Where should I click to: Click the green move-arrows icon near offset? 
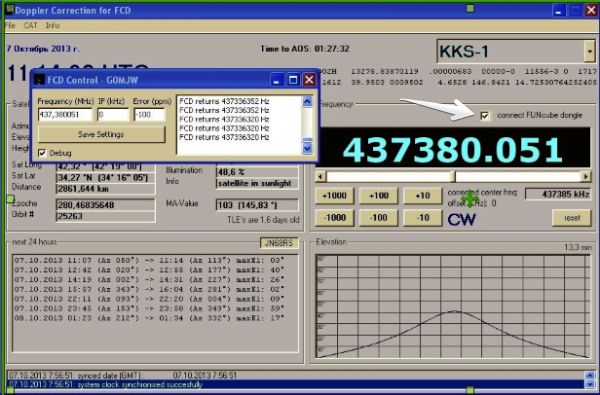[x=470, y=199]
